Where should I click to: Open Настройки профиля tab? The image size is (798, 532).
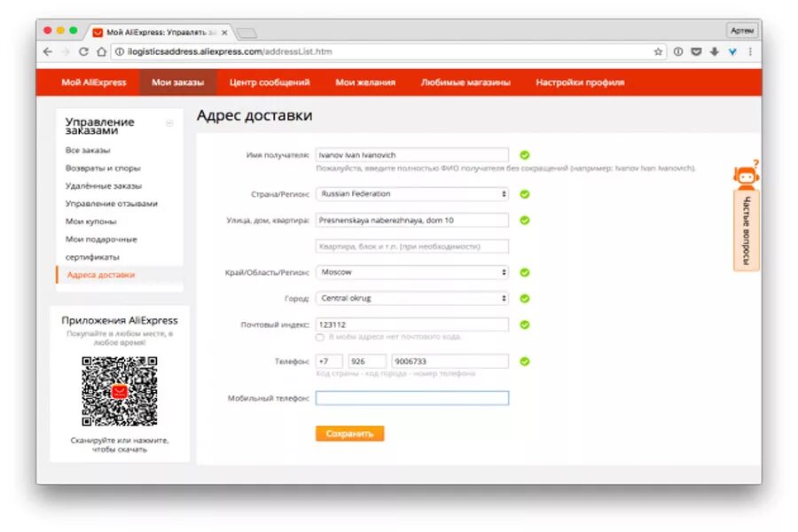pyautogui.click(x=580, y=82)
